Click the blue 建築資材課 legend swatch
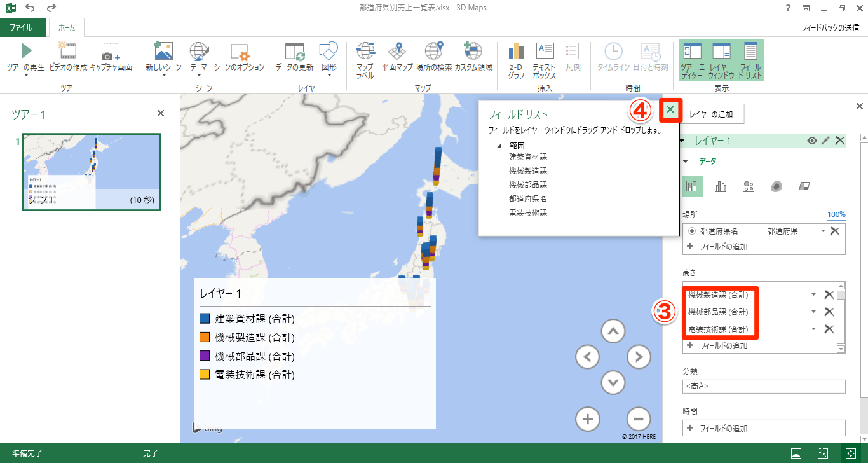The width and height of the screenshot is (868, 463). click(205, 319)
